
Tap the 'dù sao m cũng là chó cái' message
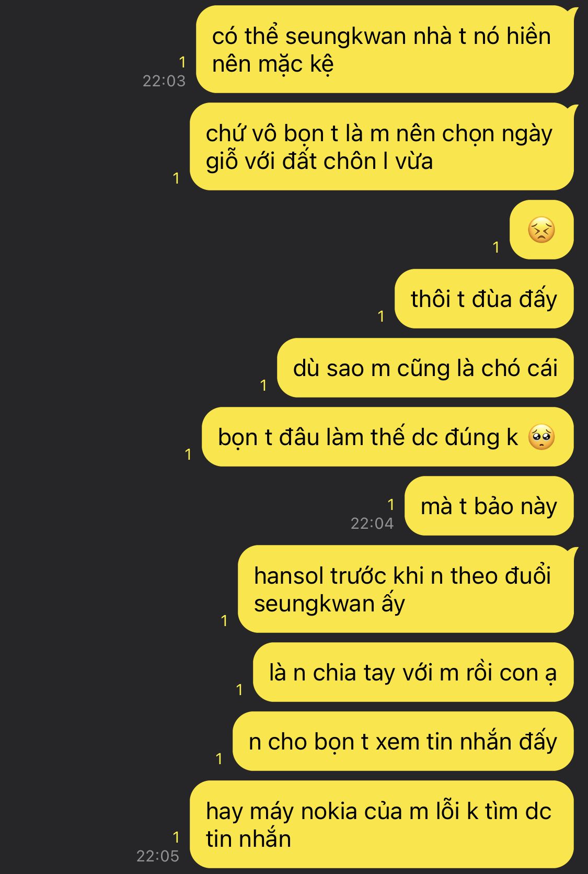pyautogui.click(x=425, y=368)
